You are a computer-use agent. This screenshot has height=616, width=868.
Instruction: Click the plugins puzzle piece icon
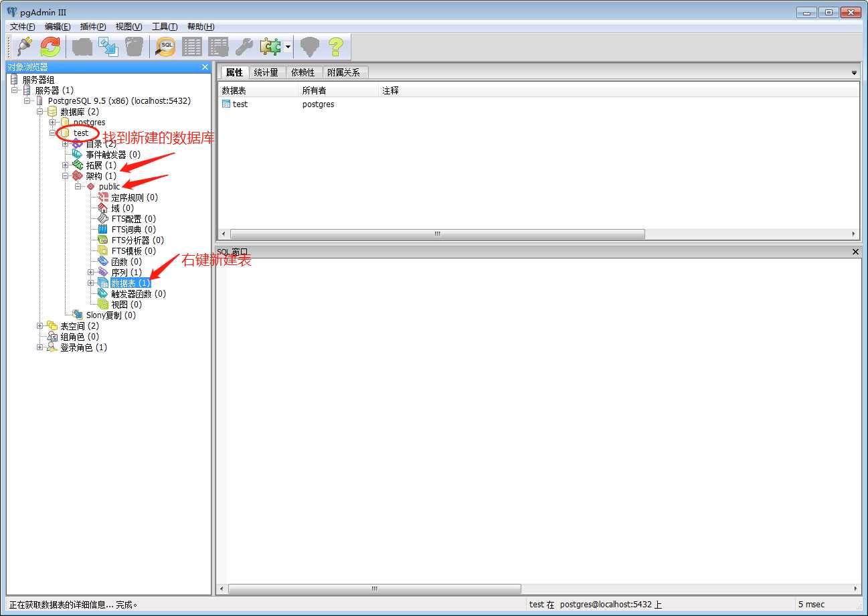tap(270, 46)
